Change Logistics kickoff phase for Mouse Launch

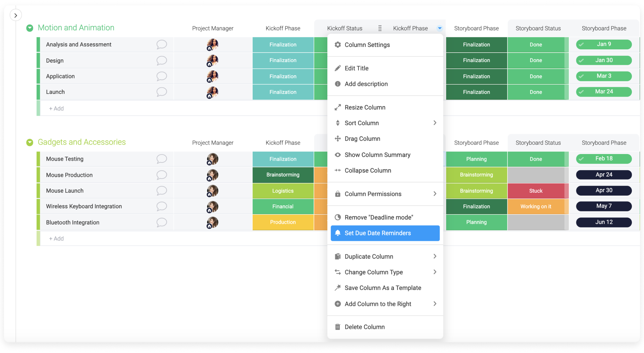(x=283, y=191)
